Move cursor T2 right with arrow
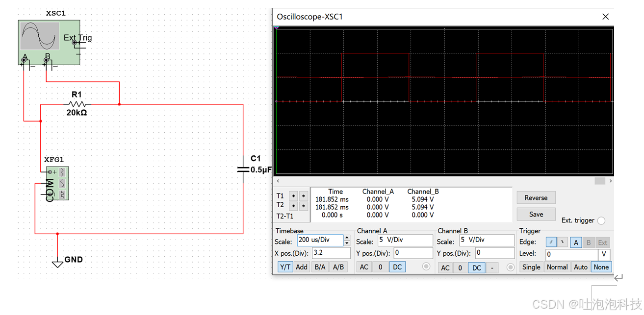Viewport: 644px width, 315px height. point(304,206)
